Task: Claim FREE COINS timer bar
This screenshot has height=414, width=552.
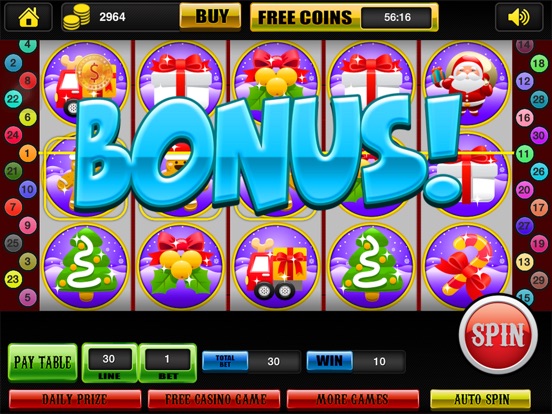Action: (344, 17)
